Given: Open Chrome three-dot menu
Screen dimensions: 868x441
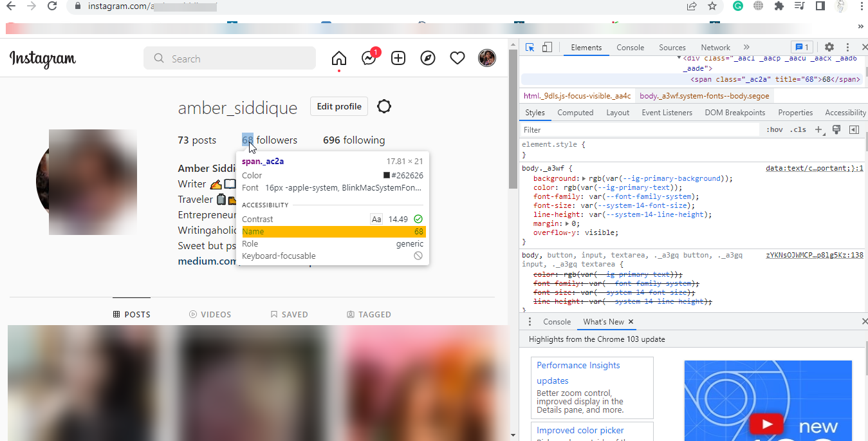Looking at the screenshot, I should [x=862, y=6].
